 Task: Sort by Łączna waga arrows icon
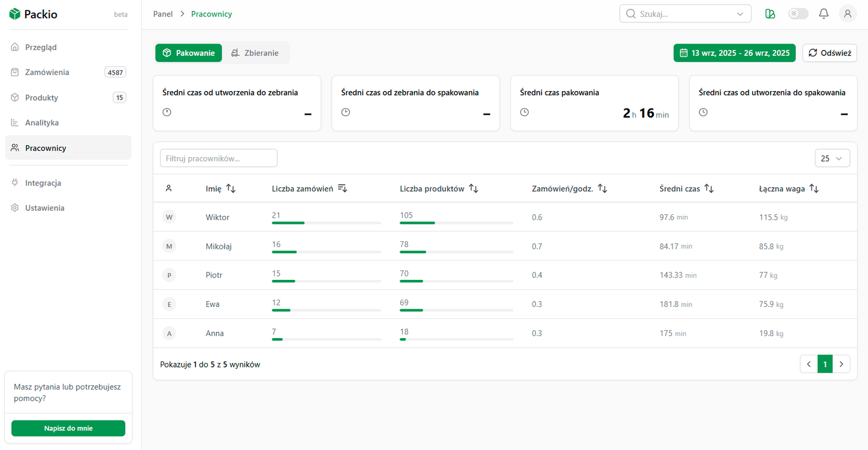tap(814, 188)
